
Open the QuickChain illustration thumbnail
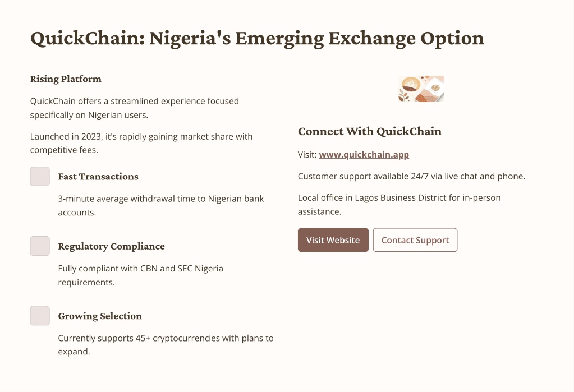[421, 89]
